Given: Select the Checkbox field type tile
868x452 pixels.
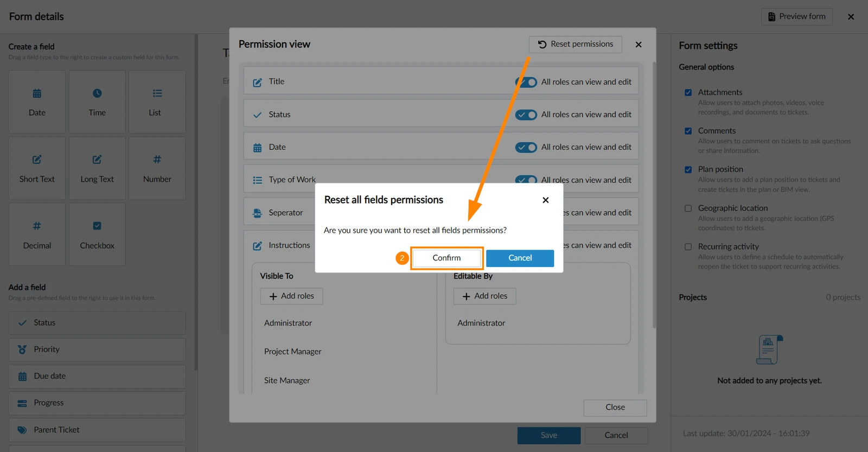Looking at the screenshot, I should point(97,234).
